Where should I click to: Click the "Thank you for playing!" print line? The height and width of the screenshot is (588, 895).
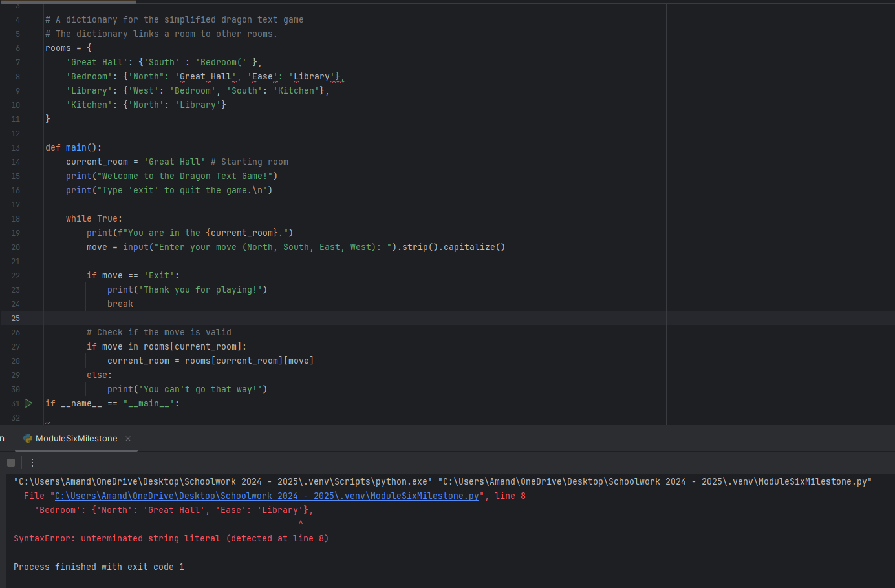(x=188, y=290)
